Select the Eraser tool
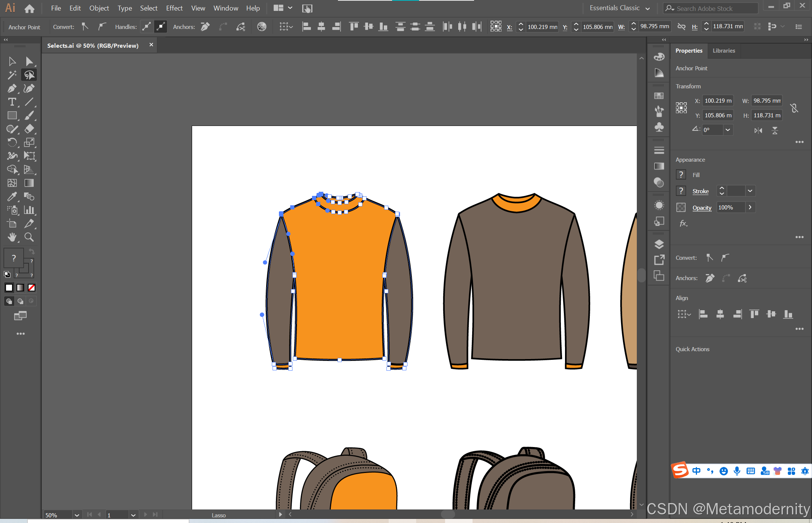812x523 pixels. click(29, 129)
